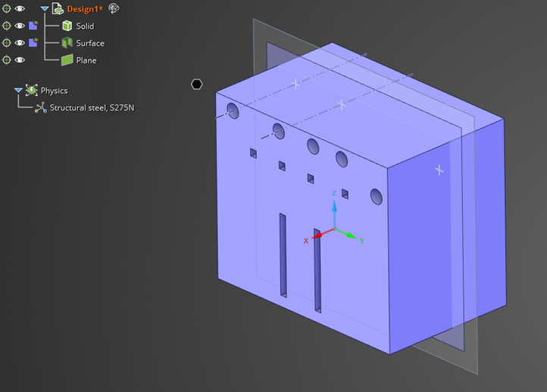547x392 pixels.
Task: Select the Surface tree item label
Action: point(90,43)
